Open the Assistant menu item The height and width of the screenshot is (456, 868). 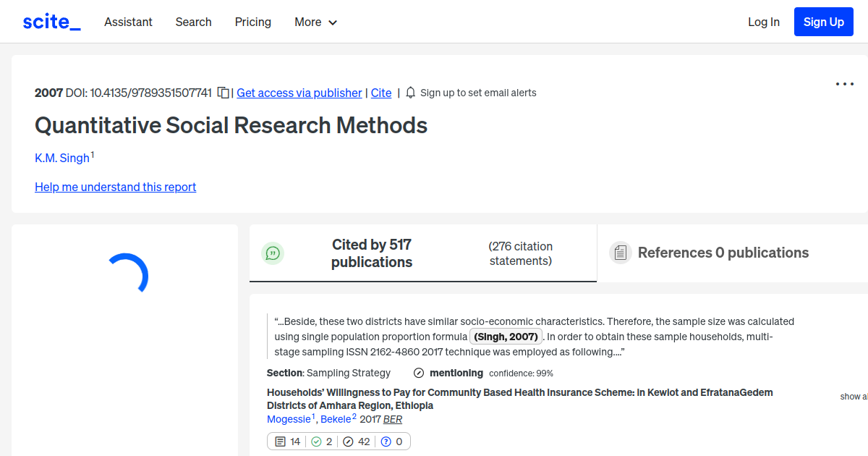click(x=128, y=22)
